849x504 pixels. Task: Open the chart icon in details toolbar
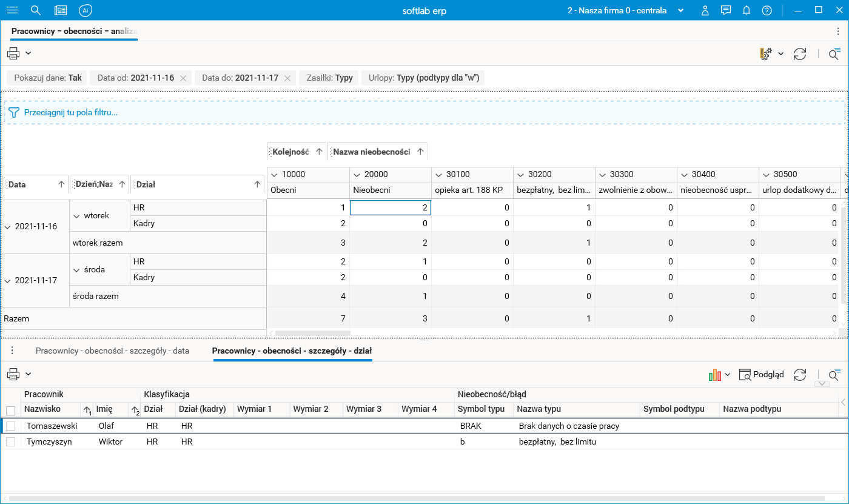715,375
